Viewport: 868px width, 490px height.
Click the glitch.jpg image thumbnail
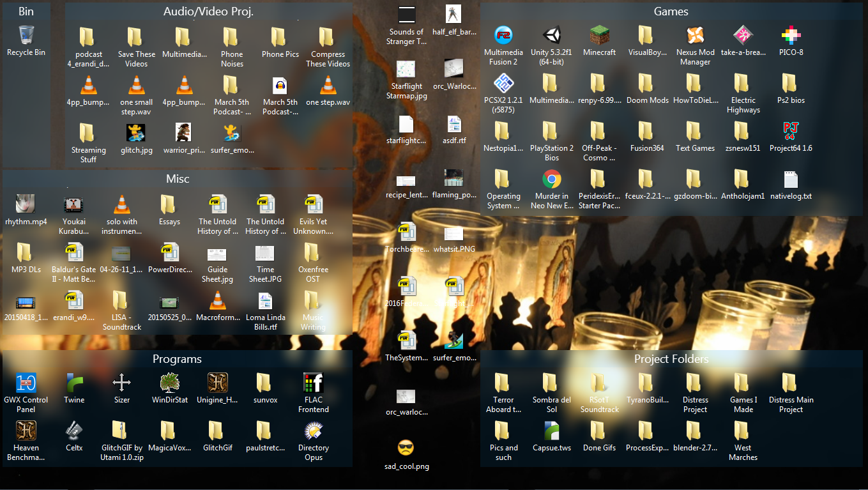point(136,133)
